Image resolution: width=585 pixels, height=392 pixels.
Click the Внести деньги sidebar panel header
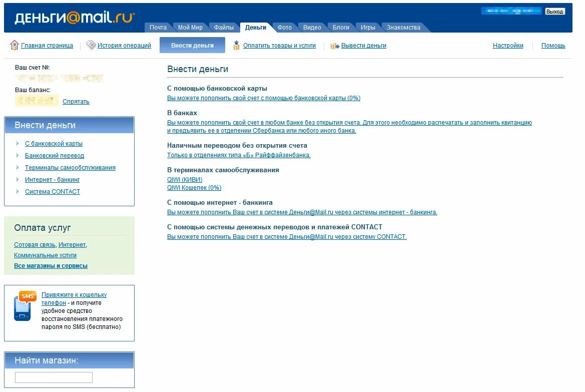pos(70,125)
